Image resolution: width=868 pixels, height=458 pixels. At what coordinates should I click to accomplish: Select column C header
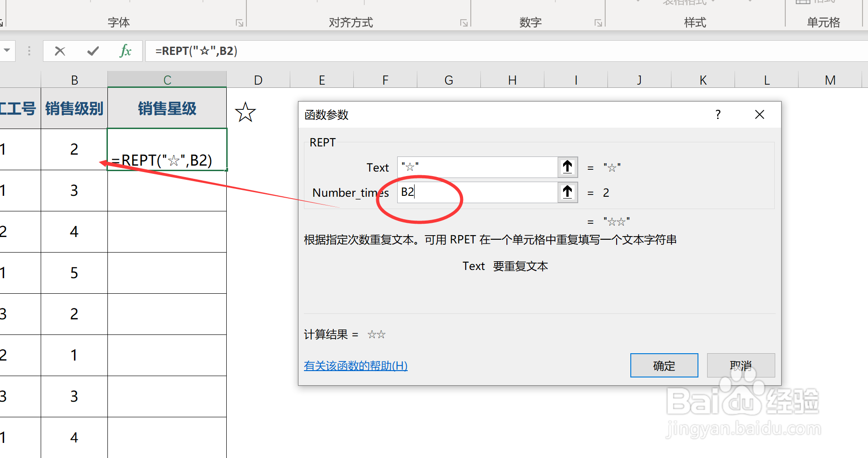167,80
